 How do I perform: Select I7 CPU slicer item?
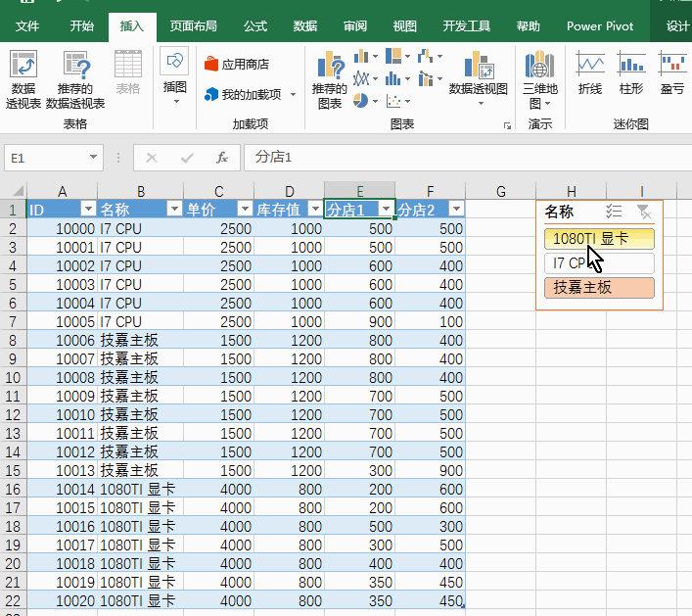pyautogui.click(x=599, y=263)
